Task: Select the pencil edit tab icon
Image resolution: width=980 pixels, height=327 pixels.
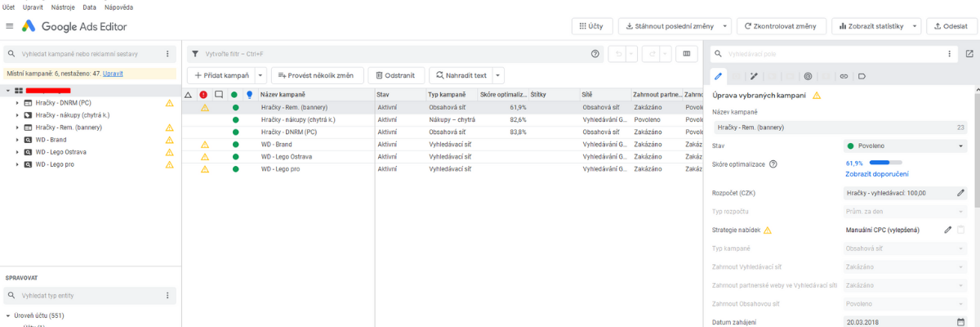Action: click(719, 76)
